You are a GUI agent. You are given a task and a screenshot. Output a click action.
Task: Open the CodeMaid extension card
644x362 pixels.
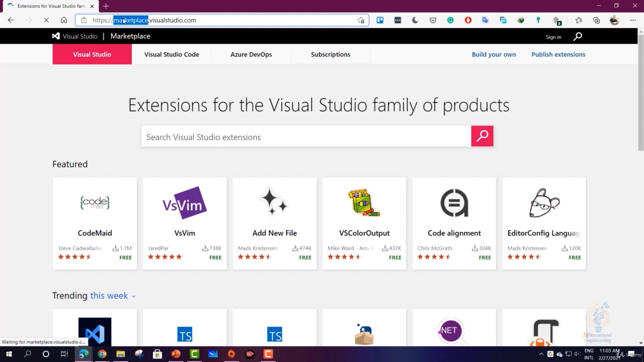pos(95,223)
